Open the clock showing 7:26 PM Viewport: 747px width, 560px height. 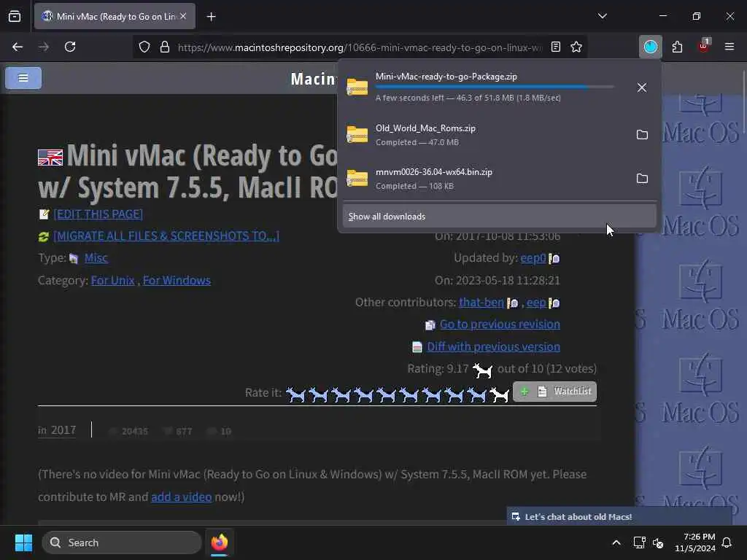695,542
